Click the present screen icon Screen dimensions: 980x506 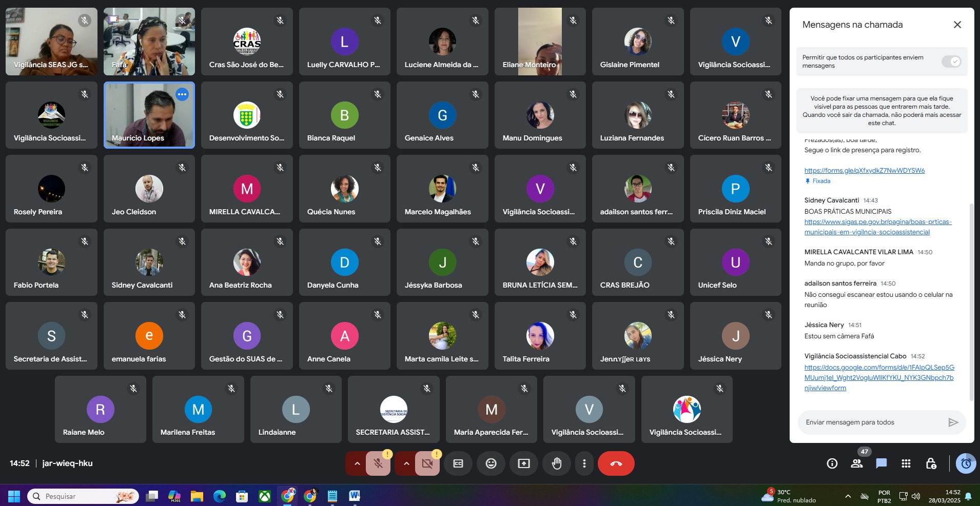pyautogui.click(x=524, y=463)
